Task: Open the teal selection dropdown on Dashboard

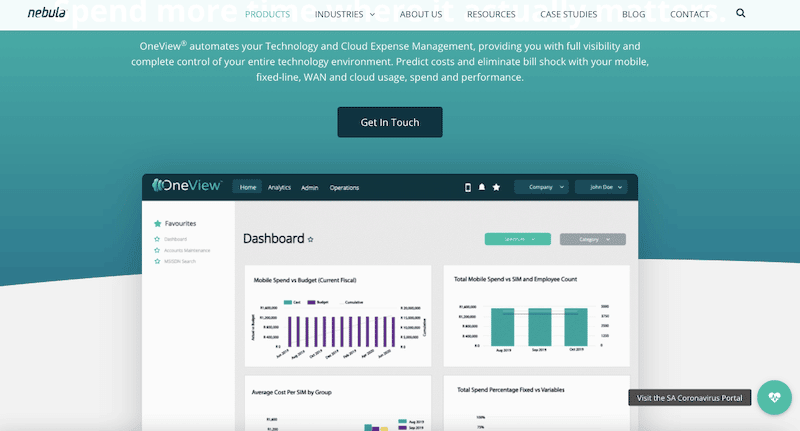Action: (x=517, y=239)
